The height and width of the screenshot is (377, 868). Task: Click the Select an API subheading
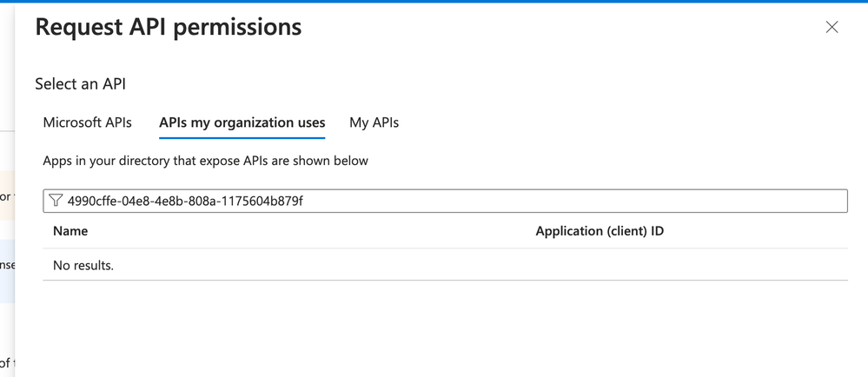(x=80, y=84)
